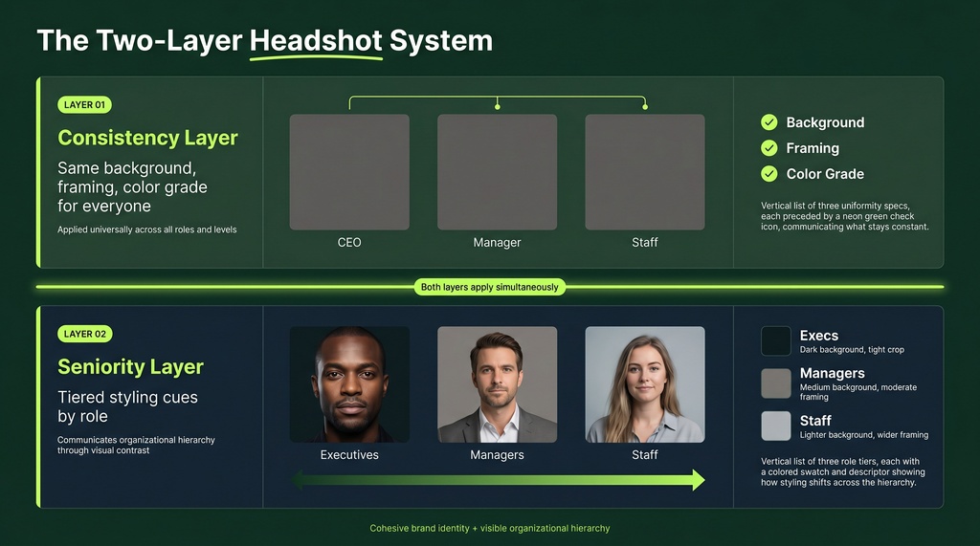The width and height of the screenshot is (980, 546).
Task: Click the 'Managers' caption under the photo
Action: pyautogui.click(x=497, y=455)
